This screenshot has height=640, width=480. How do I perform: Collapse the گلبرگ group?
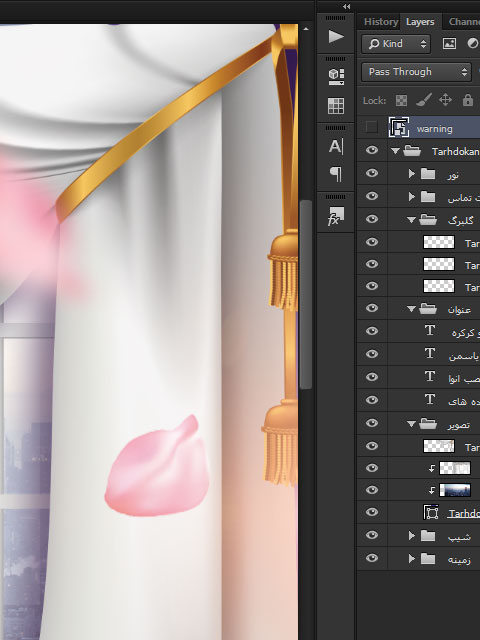coord(411,220)
